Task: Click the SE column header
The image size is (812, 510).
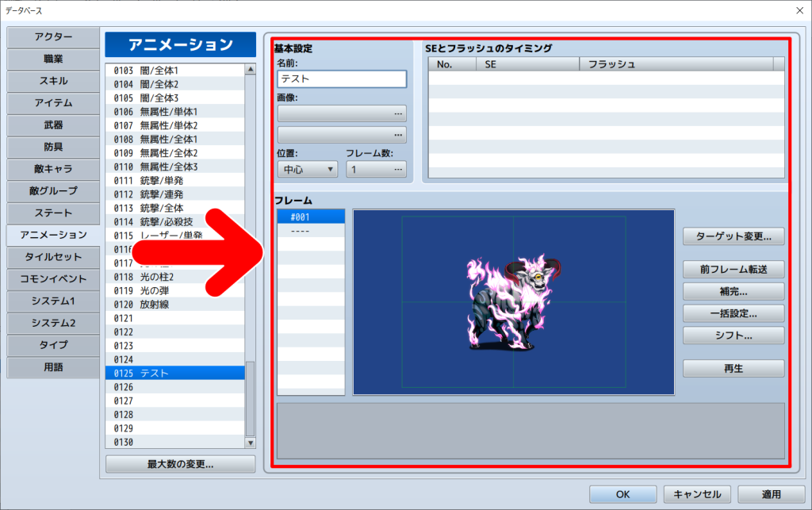Action: [527, 64]
